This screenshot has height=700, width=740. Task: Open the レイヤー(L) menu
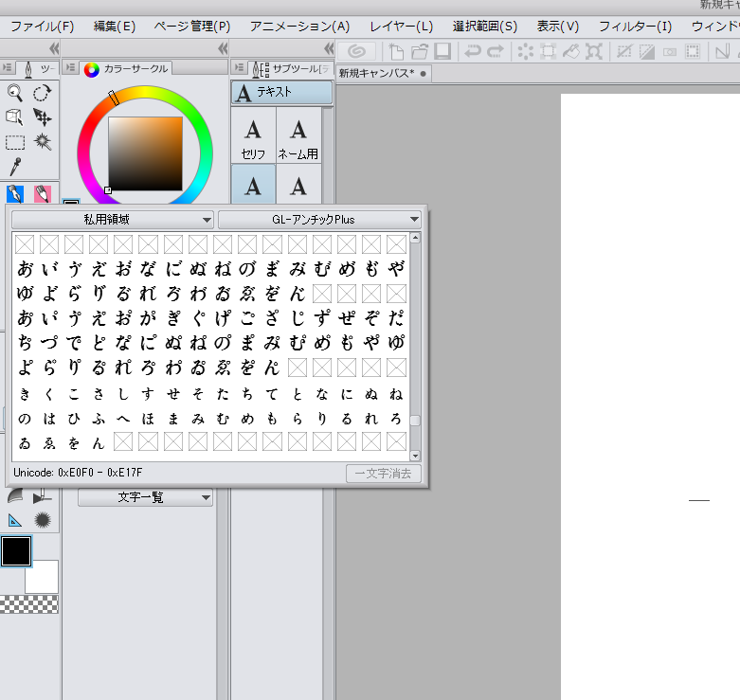tap(401, 27)
